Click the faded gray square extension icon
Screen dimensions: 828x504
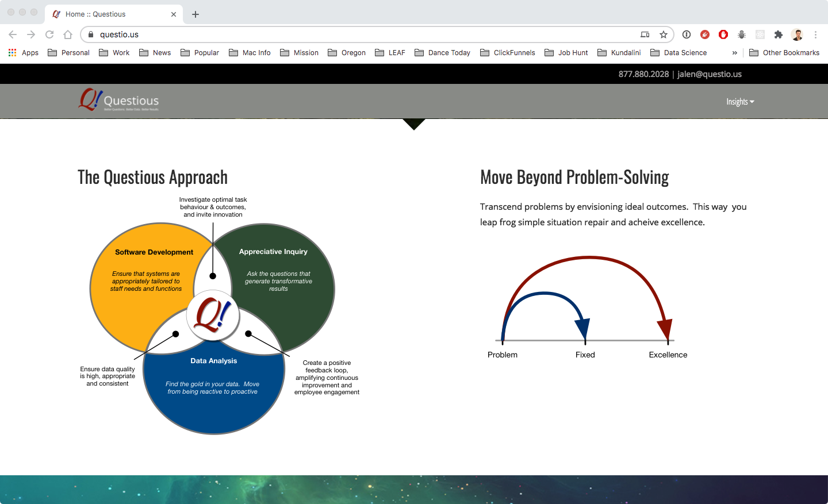(760, 34)
